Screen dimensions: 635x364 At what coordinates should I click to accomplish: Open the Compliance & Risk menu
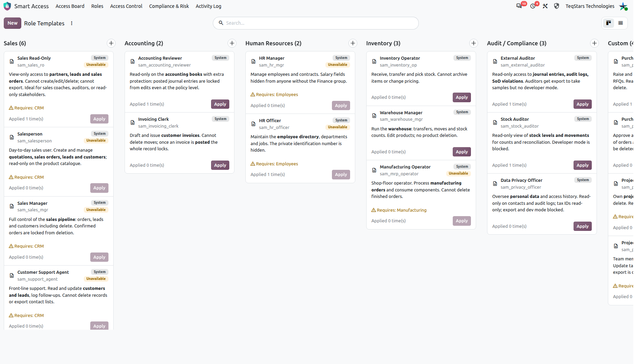[169, 6]
